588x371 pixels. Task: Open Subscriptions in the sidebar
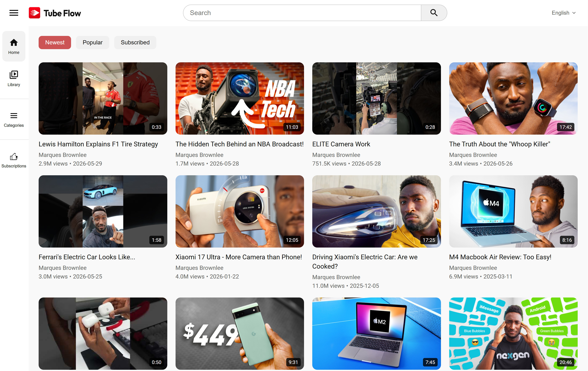14,160
